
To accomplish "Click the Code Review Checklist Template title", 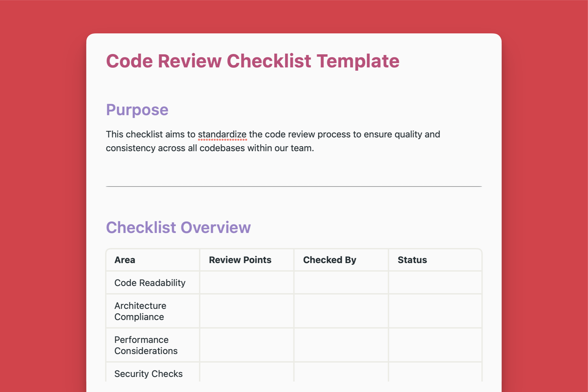I will pos(252,61).
